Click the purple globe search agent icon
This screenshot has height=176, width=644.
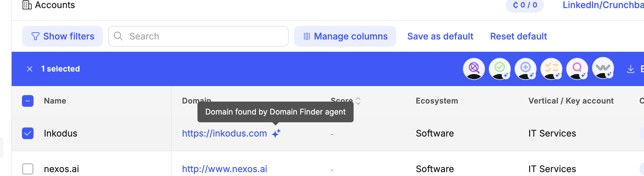[474, 69]
